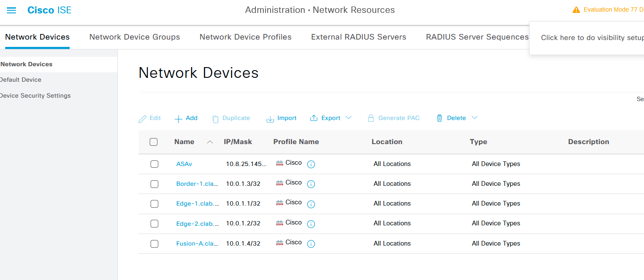The height and width of the screenshot is (280, 644).
Task: Open the Edge-1.clab... device link
Action: click(197, 203)
